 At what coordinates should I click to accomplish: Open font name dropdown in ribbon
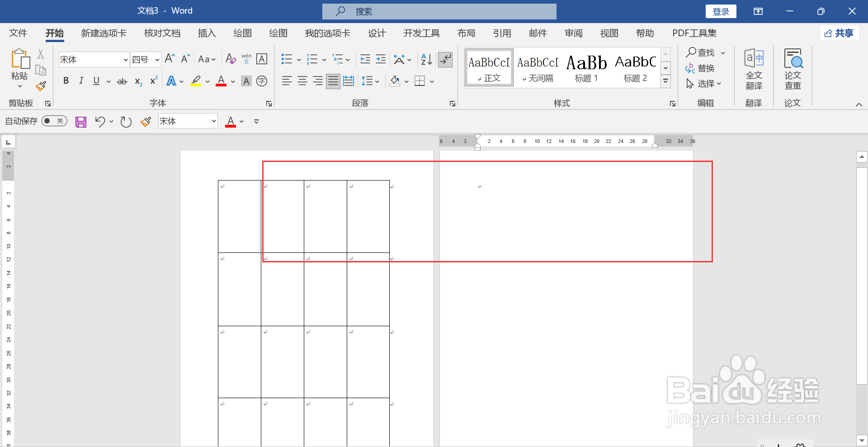(125, 60)
